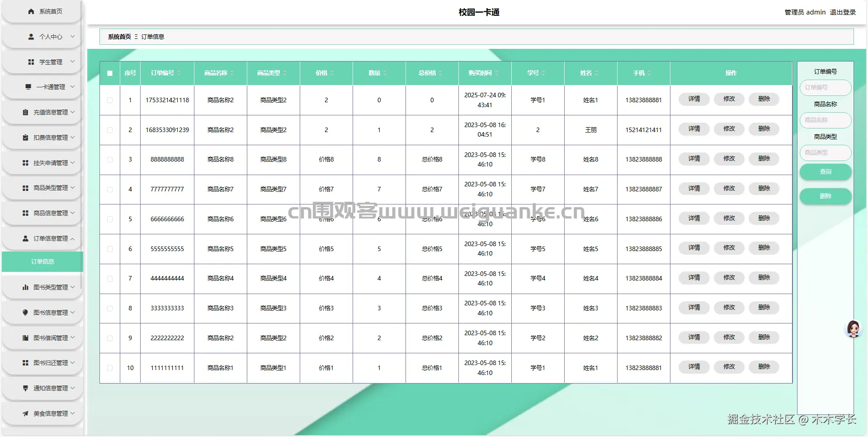Click the sidebar vertical scrollbar
This screenshot has width=868, height=437.
pos(82,145)
